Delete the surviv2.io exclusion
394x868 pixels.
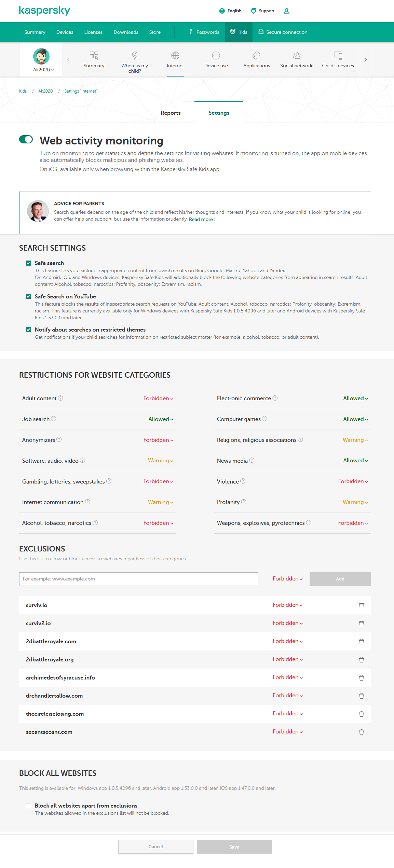(x=362, y=624)
